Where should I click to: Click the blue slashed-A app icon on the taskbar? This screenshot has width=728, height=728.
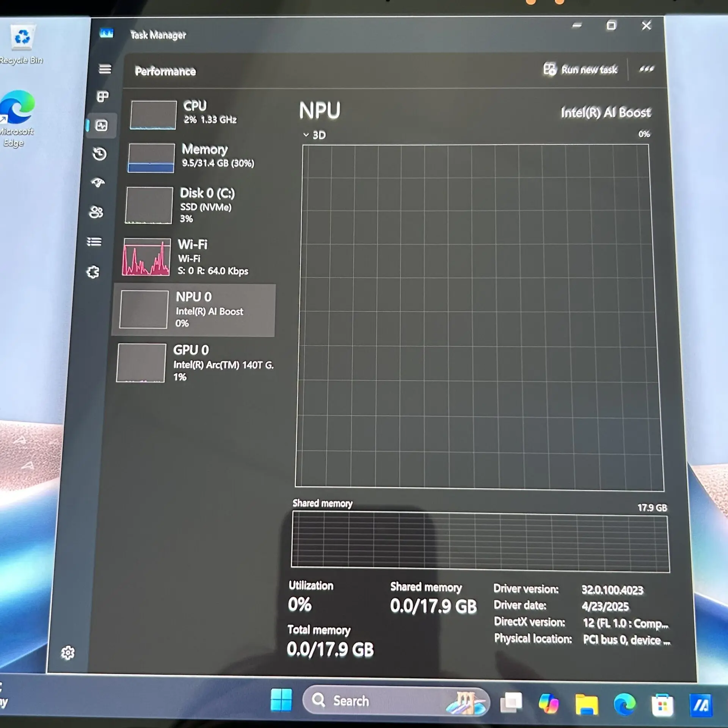coord(701,706)
